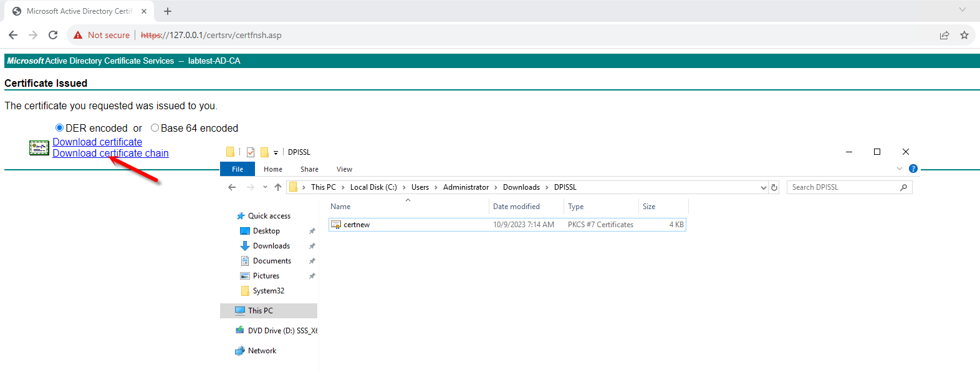Click the Not secure warning icon
The height and width of the screenshot is (372, 980).
coord(78,35)
